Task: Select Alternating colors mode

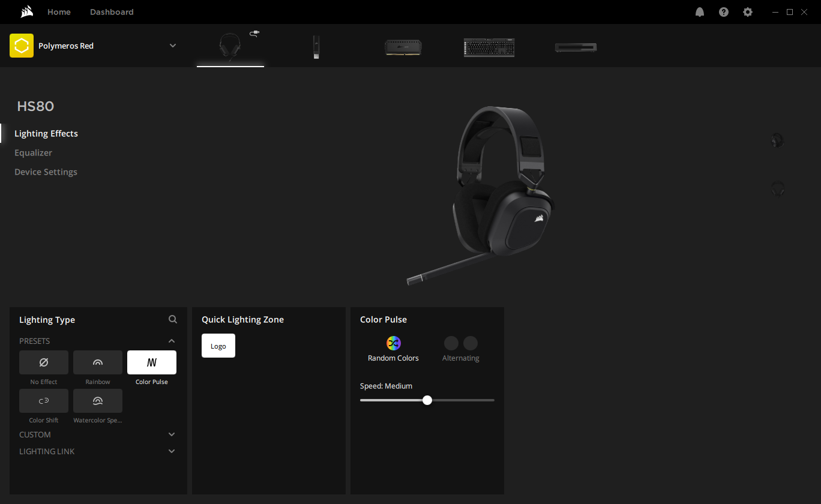Action: [x=461, y=349]
